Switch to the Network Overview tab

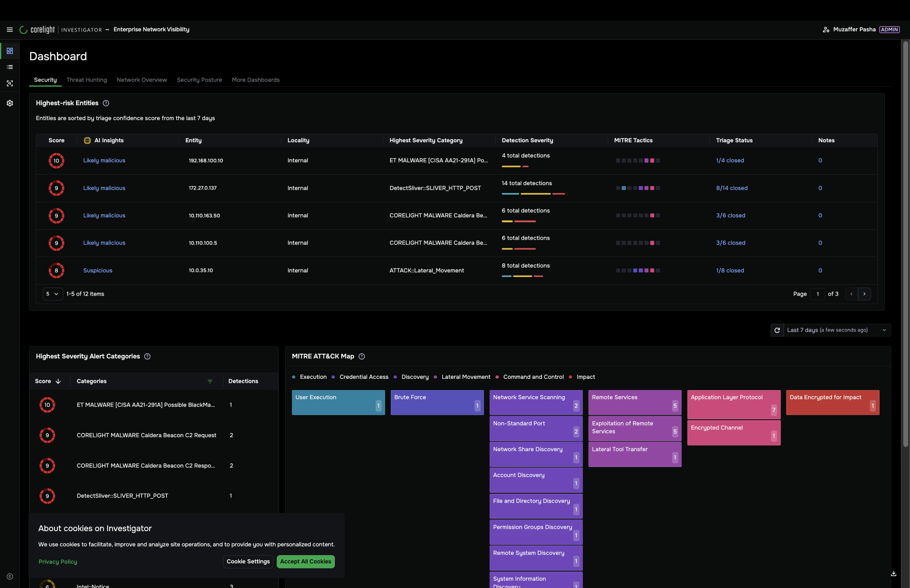[x=142, y=80]
